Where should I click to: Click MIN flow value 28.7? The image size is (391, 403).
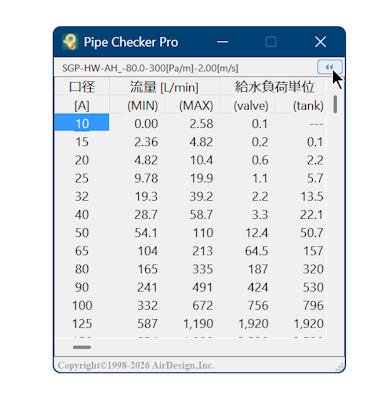[x=146, y=215]
